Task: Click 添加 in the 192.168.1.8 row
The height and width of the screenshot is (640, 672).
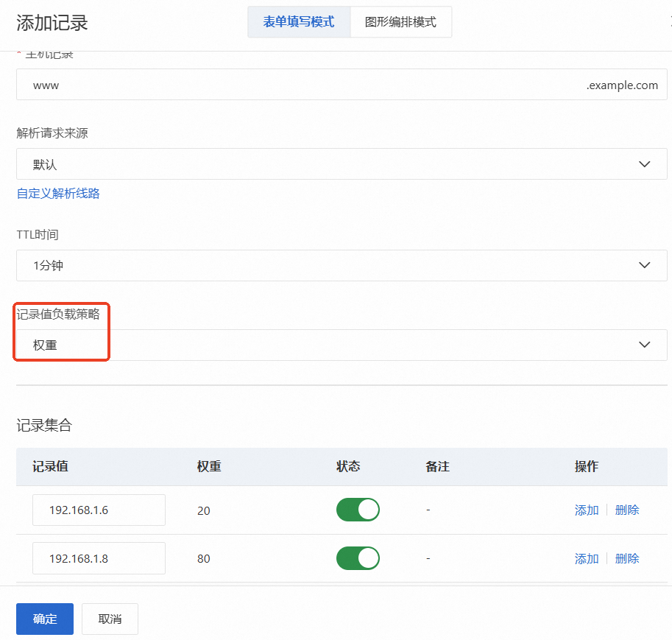Action: (x=587, y=558)
